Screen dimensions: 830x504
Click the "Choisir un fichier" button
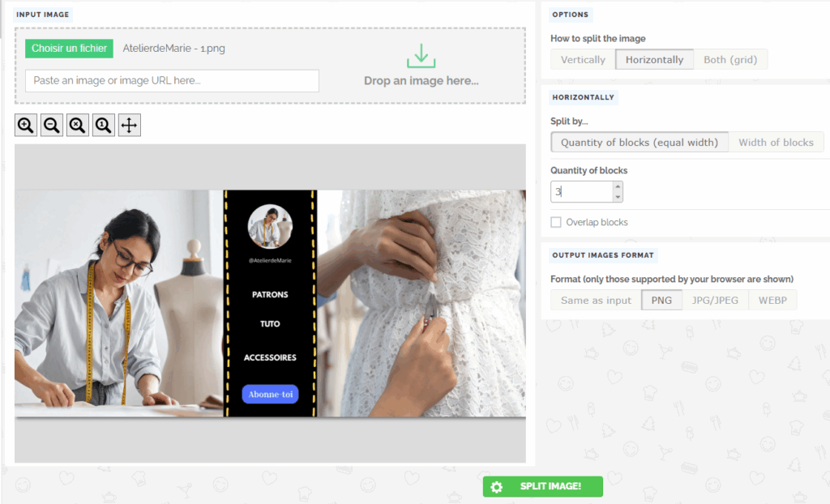[69, 49]
